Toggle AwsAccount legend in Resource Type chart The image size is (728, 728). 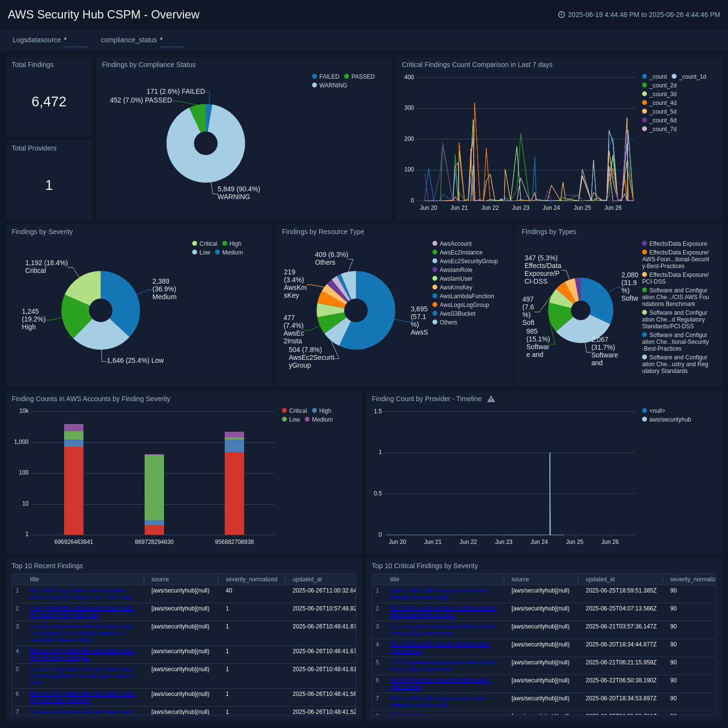tap(452, 244)
